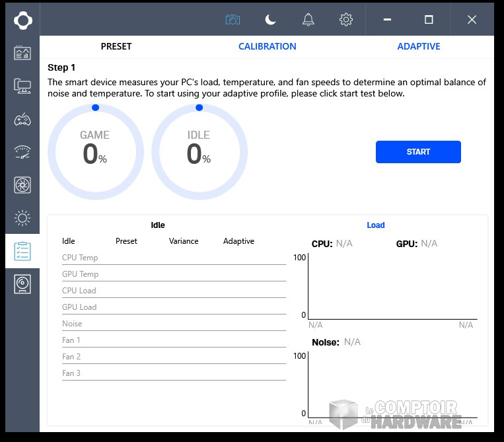Switch to the CALIBRATION tab
Screen dimensions: 504x442
267,46
